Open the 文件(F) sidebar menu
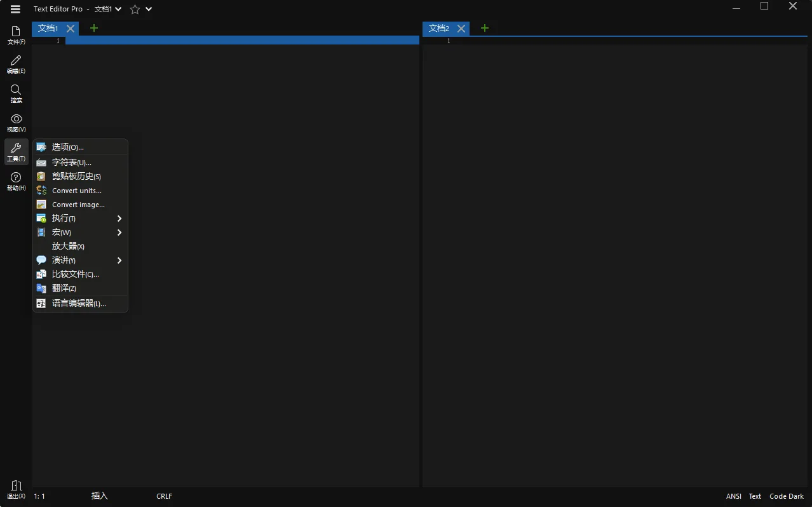 click(16, 36)
